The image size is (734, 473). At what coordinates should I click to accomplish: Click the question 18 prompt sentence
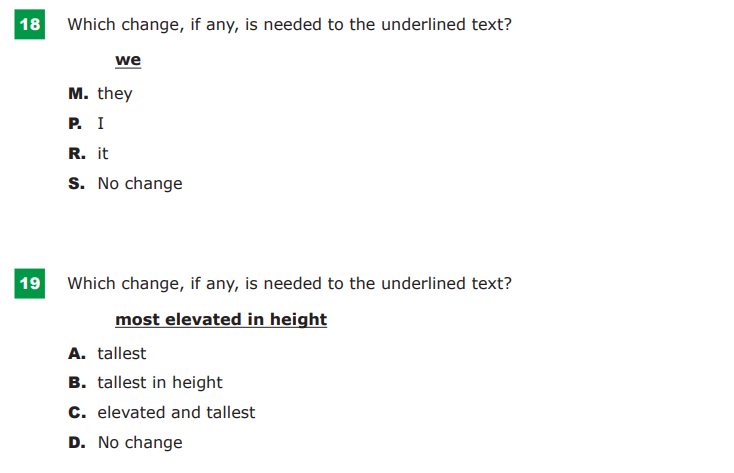(289, 24)
